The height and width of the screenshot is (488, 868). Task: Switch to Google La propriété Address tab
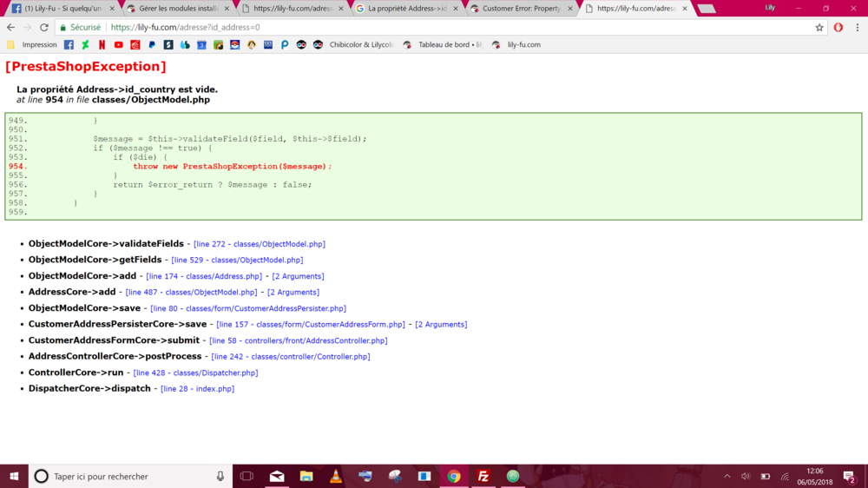[x=407, y=9]
